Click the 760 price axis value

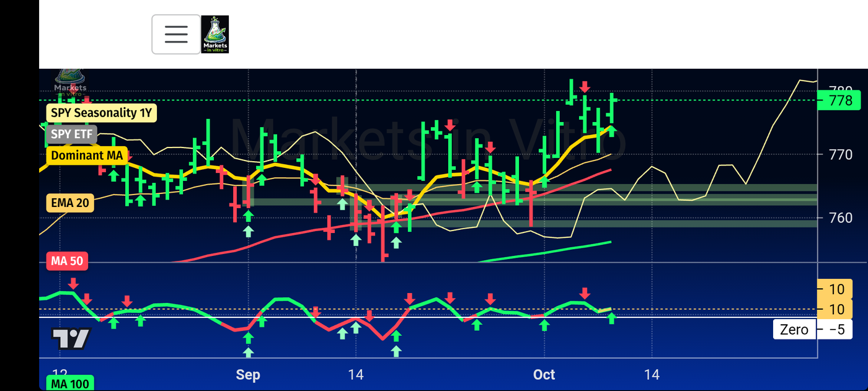point(840,218)
